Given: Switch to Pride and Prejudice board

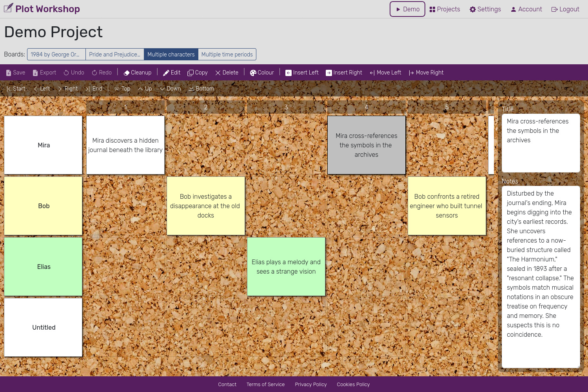Looking at the screenshot, I should click(114, 54).
